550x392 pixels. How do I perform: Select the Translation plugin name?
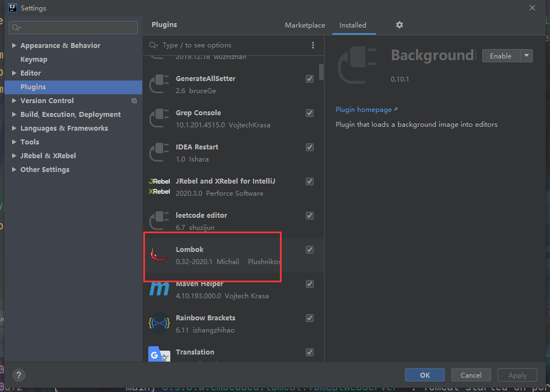[x=195, y=352]
